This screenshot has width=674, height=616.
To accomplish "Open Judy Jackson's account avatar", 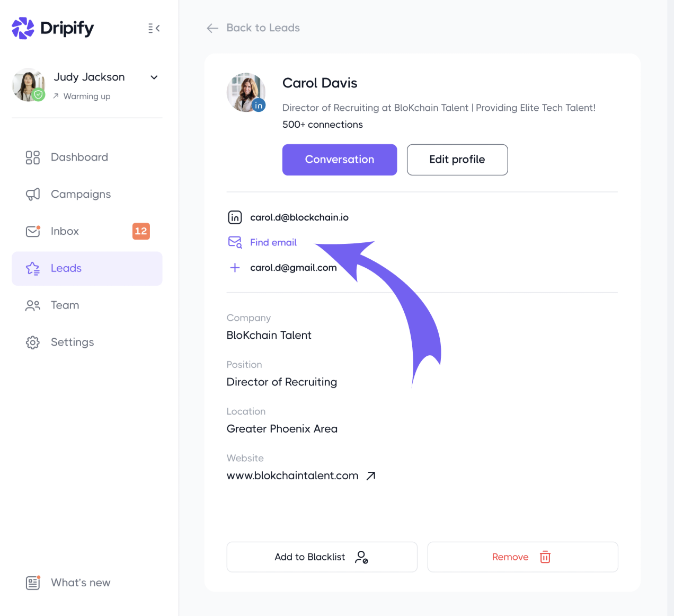I will (29, 85).
